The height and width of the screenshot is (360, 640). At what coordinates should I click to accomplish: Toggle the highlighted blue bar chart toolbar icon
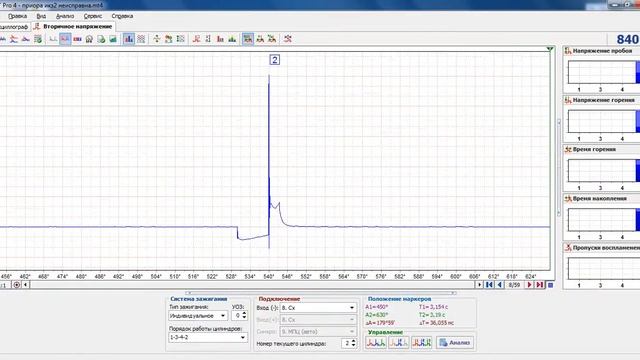(129, 39)
